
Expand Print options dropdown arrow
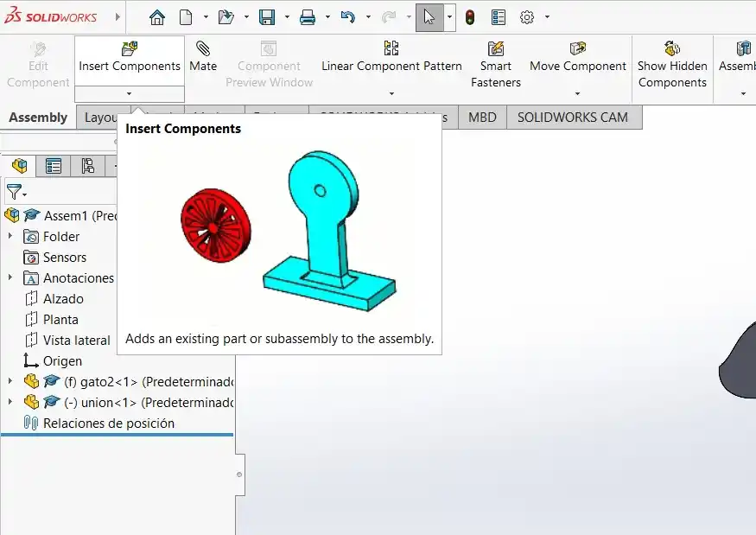(x=327, y=17)
